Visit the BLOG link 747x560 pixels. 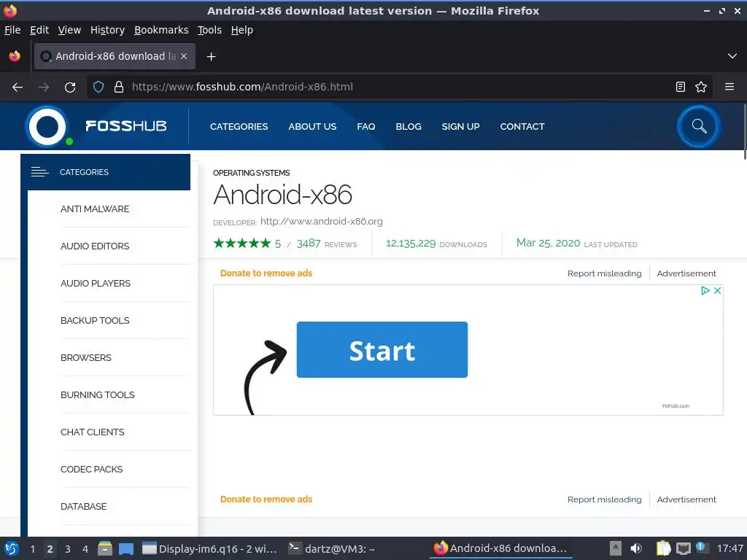[x=409, y=127]
